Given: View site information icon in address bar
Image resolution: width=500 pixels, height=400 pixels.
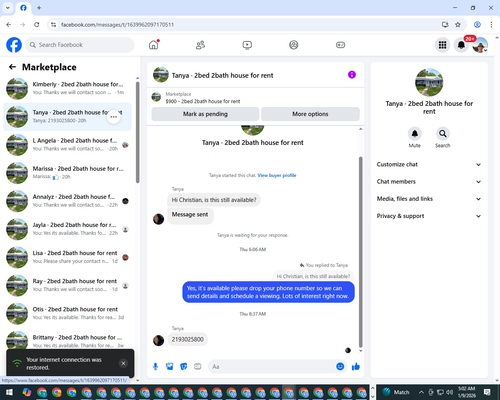Looking at the screenshot, I should click(x=53, y=25).
